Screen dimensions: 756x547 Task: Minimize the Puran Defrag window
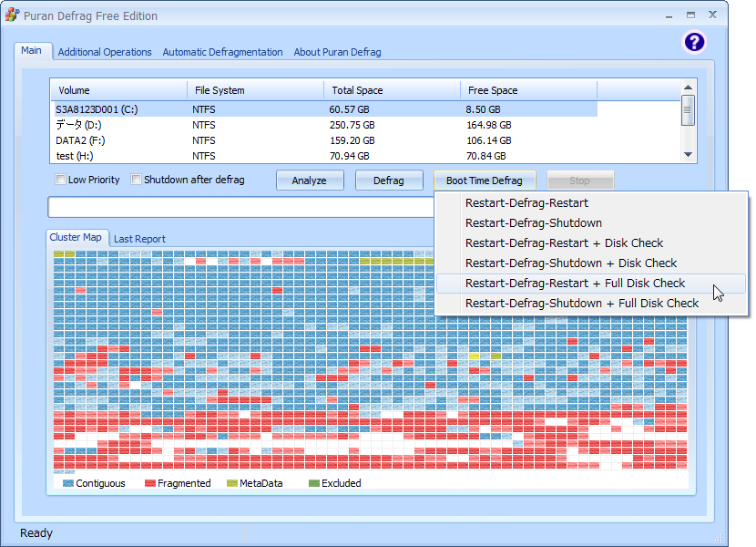(x=669, y=15)
